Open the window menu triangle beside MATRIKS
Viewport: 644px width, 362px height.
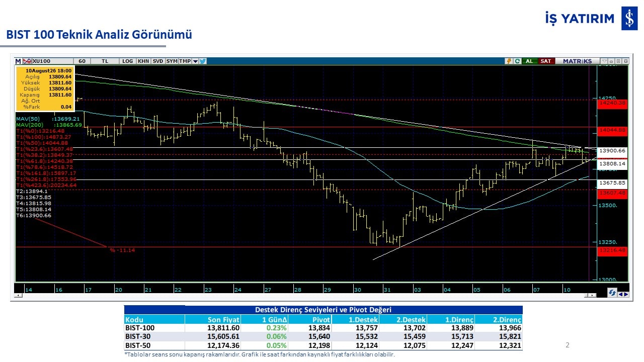coord(605,61)
